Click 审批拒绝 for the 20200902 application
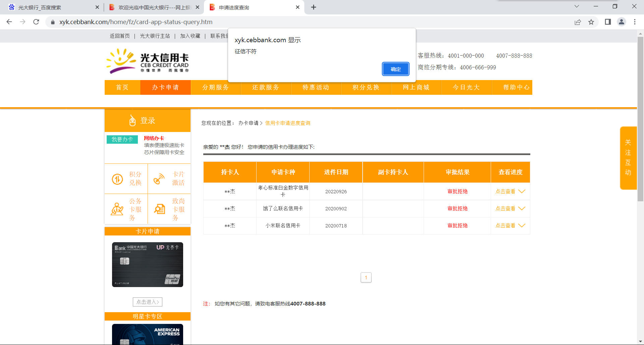The width and height of the screenshot is (644, 345). (x=457, y=208)
